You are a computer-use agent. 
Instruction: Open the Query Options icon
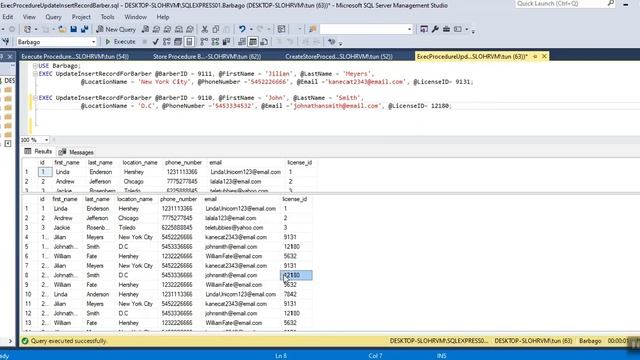(x=178, y=42)
